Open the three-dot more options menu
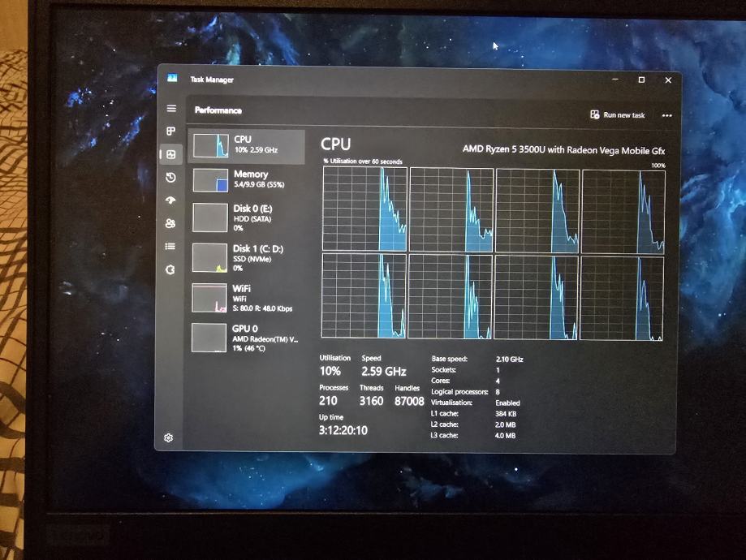This screenshot has width=746, height=560. (x=666, y=115)
